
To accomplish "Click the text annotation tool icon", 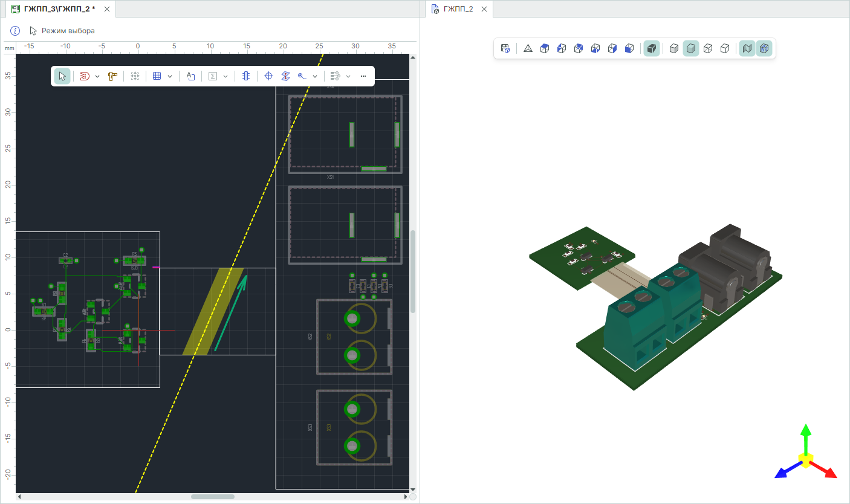I will pos(190,76).
